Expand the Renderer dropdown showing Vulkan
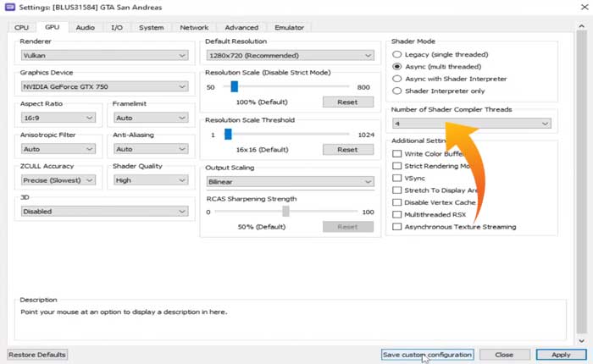The width and height of the screenshot is (593, 364). click(103, 56)
